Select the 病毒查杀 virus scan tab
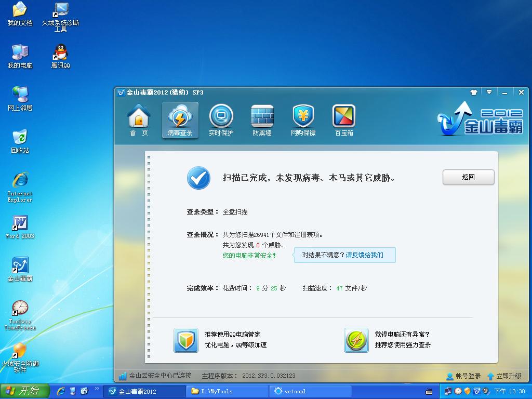532x399 pixels. tap(180, 121)
